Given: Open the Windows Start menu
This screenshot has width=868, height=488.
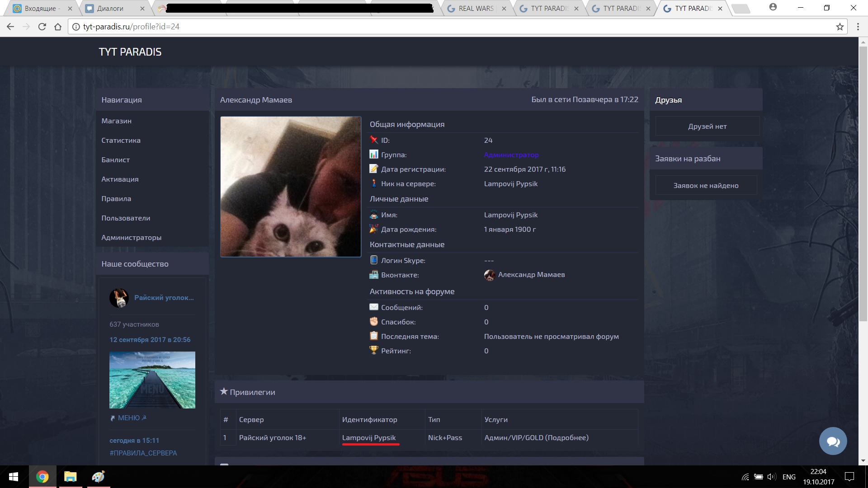Looking at the screenshot, I should [x=14, y=477].
